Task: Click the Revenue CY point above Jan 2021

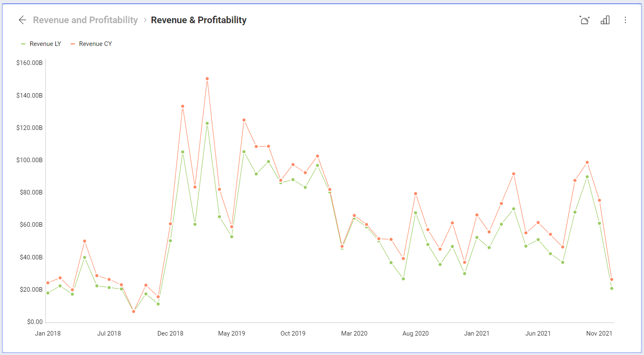Action: pos(477,215)
